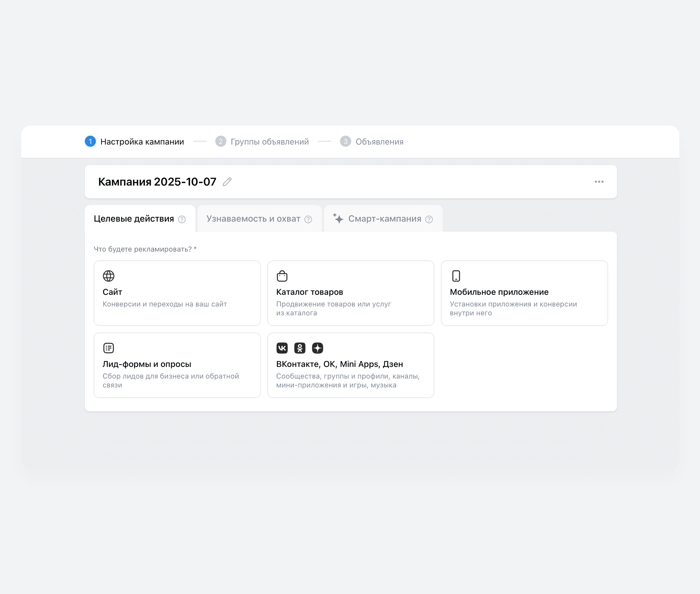The image size is (700, 594).
Task: Open the Смарт-кампания tab
Action: coord(384,219)
